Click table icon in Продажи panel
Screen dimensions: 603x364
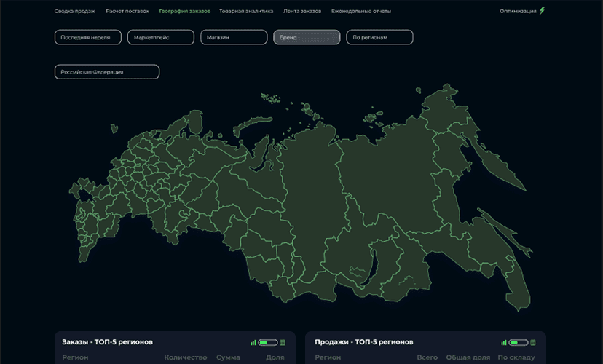pos(532,342)
